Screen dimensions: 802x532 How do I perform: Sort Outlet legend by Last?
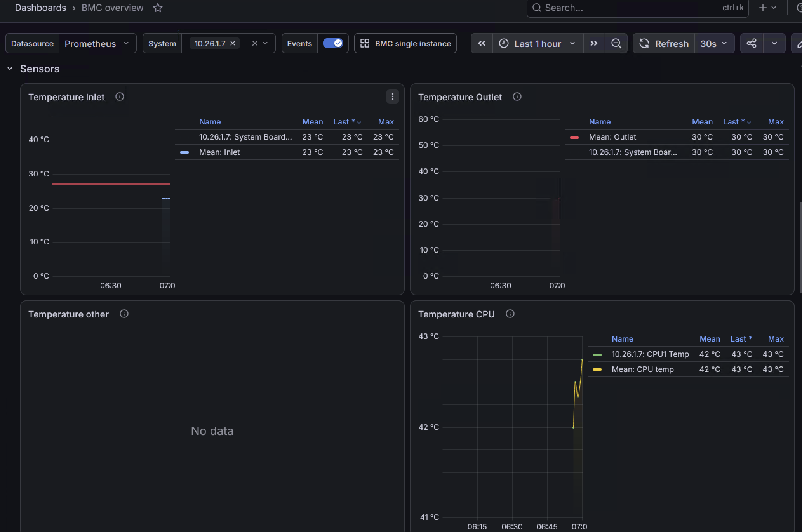737,122
